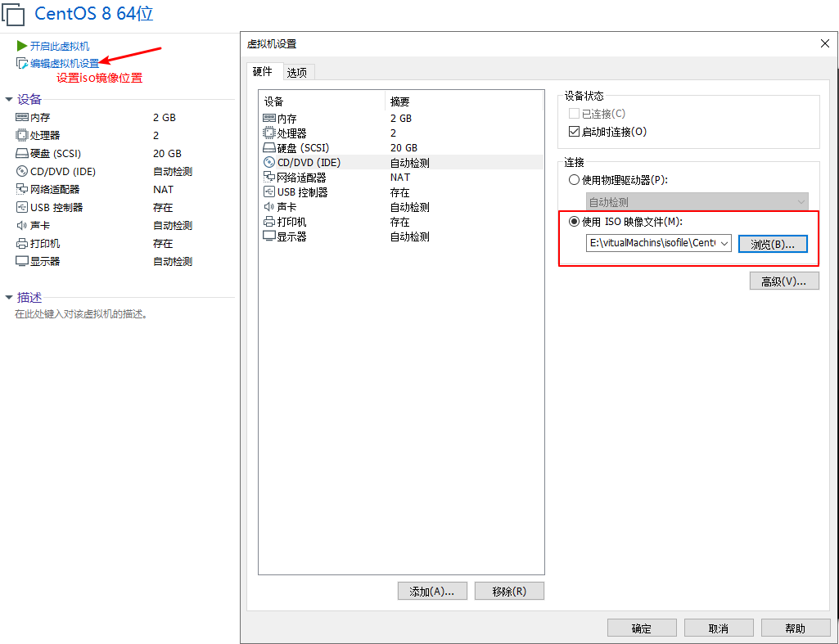Click the 帮助 button
This screenshot has height=644, width=839.
click(x=796, y=628)
